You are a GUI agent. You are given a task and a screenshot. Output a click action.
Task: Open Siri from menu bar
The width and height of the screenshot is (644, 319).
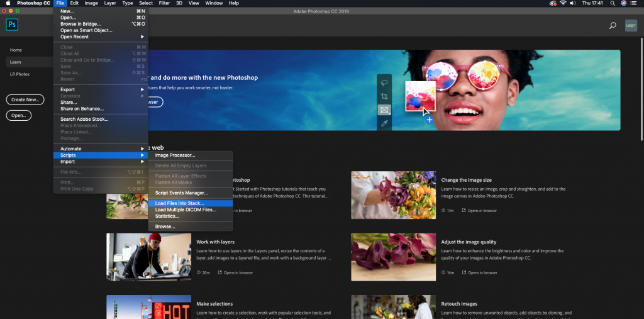[x=623, y=3]
